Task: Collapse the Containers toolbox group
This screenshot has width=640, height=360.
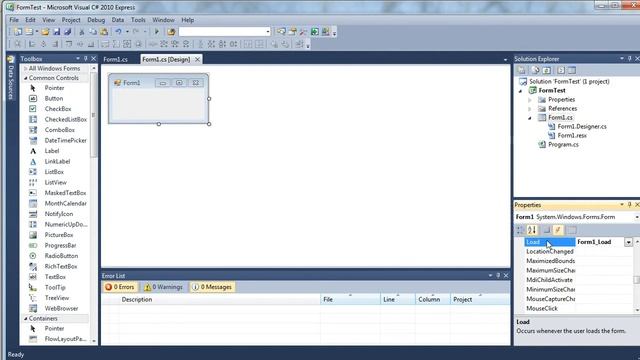Action: click(x=26, y=319)
